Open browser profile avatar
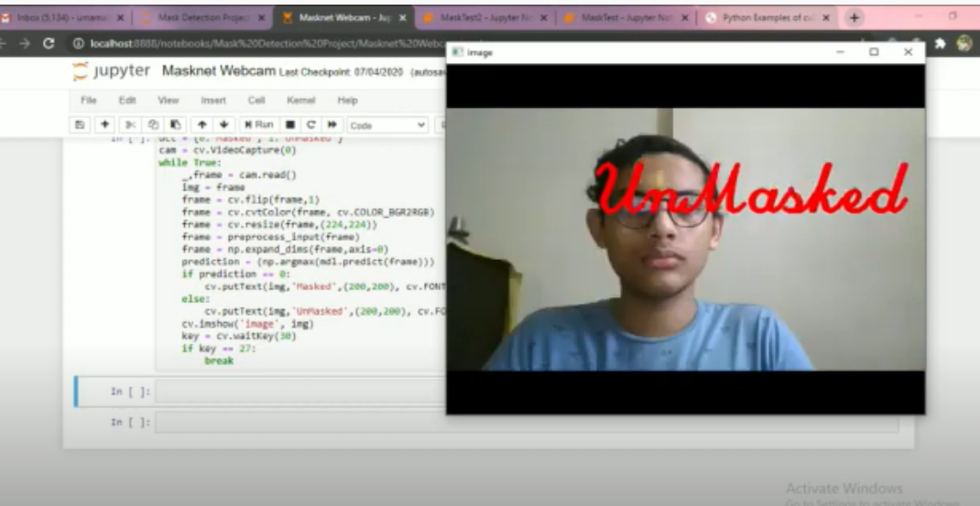 [x=964, y=43]
